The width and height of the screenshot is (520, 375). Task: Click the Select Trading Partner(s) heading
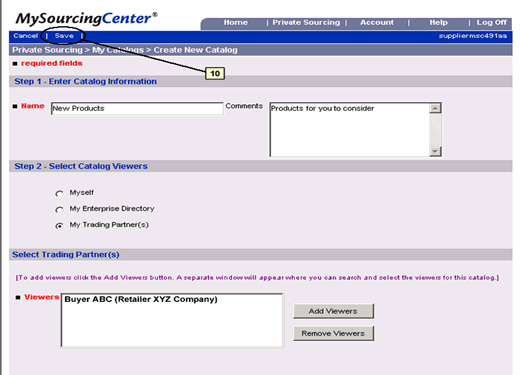(66, 255)
